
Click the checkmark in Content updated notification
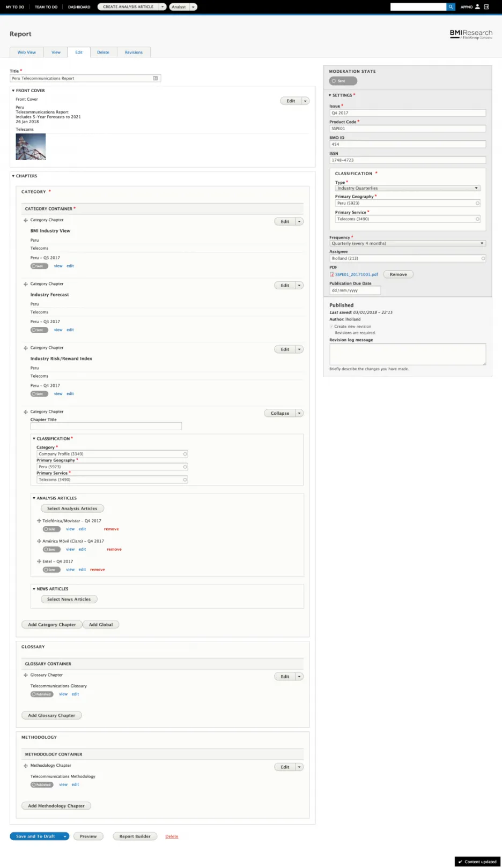click(460, 862)
